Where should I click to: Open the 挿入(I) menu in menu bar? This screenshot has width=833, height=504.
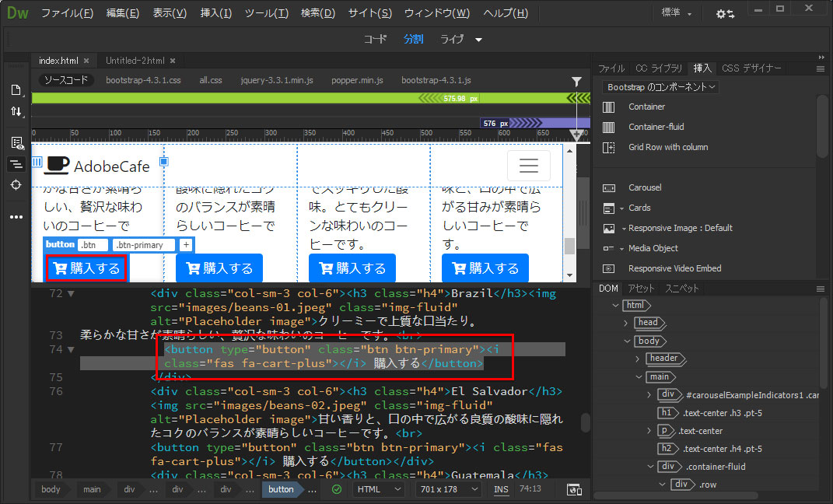click(215, 13)
